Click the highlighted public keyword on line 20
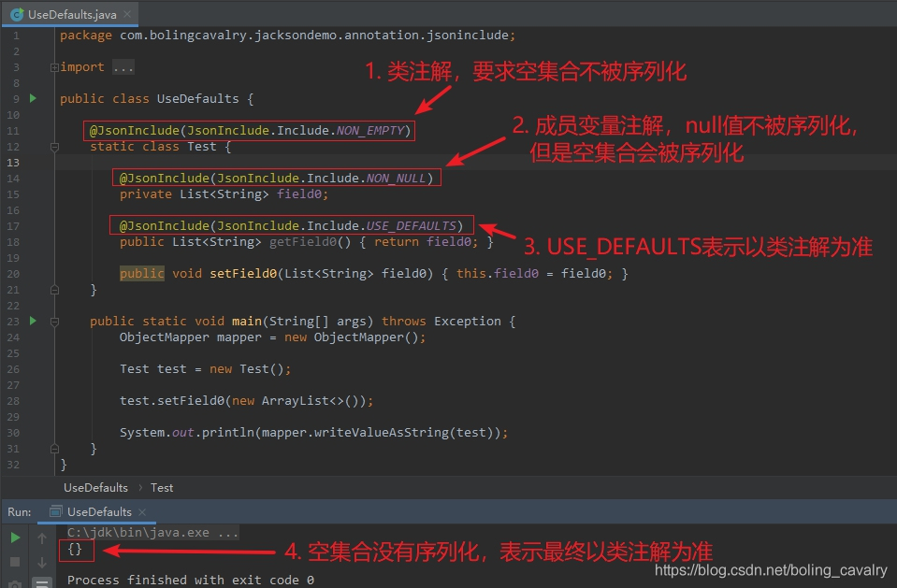 pos(142,273)
